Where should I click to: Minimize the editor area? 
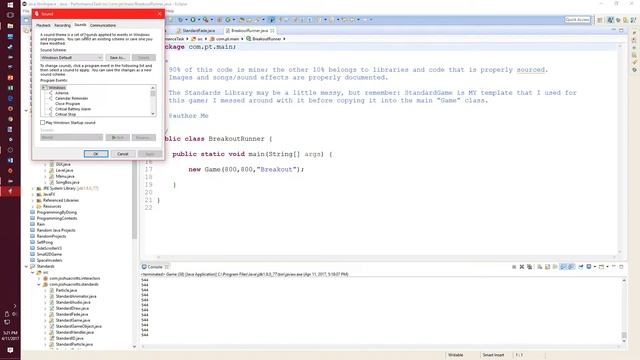[x=614, y=30]
